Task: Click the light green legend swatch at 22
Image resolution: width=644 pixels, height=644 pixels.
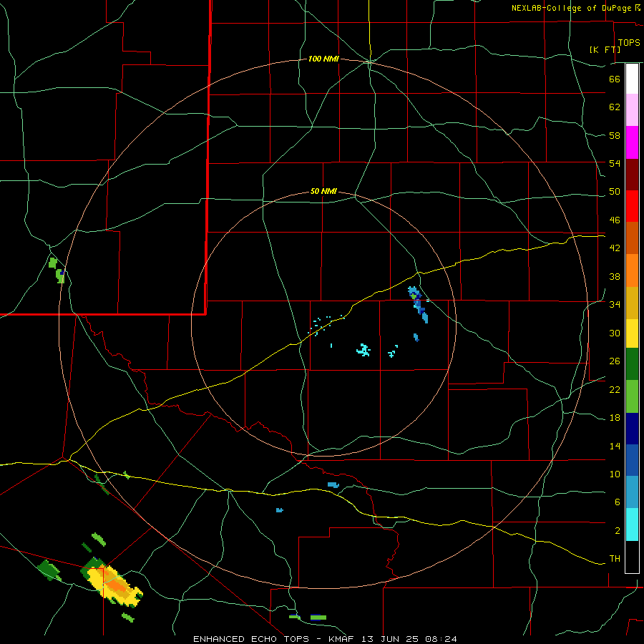Action: pyautogui.click(x=632, y=396)
